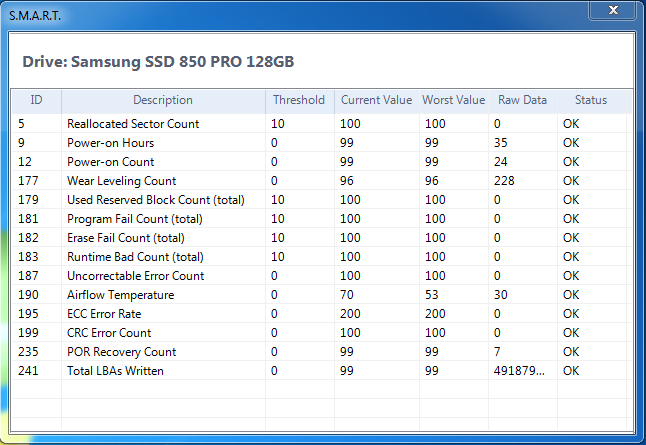The width and height of the screenshot is (646, 445).
Task: Select Program Fail Count (total) row
Action: pyautogui.click(x=321, y=218)
